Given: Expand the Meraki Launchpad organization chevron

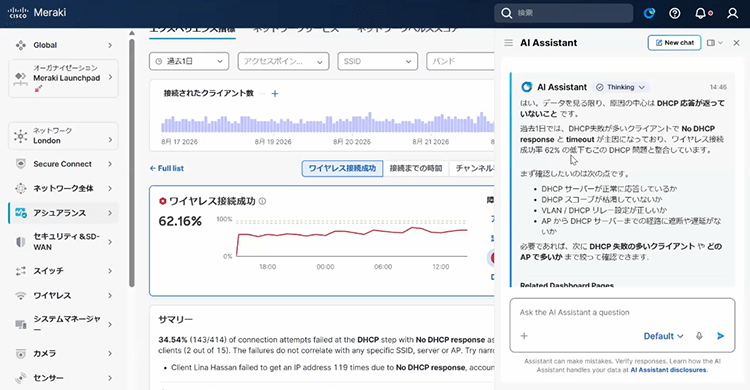Looking at the screenshot, I should (x=110, y=78).
